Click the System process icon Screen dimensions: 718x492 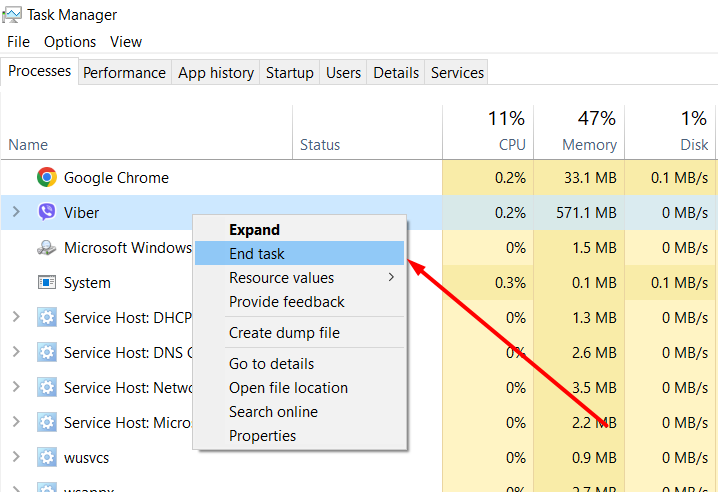46,283
